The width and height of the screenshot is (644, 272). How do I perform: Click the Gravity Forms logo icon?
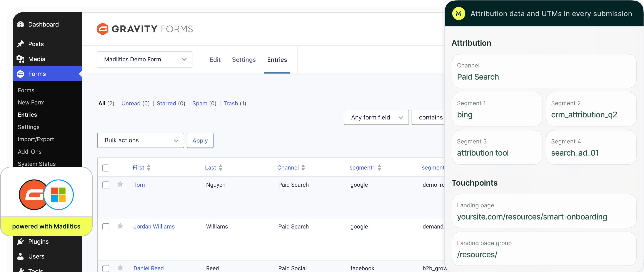[x=102, y=29]
